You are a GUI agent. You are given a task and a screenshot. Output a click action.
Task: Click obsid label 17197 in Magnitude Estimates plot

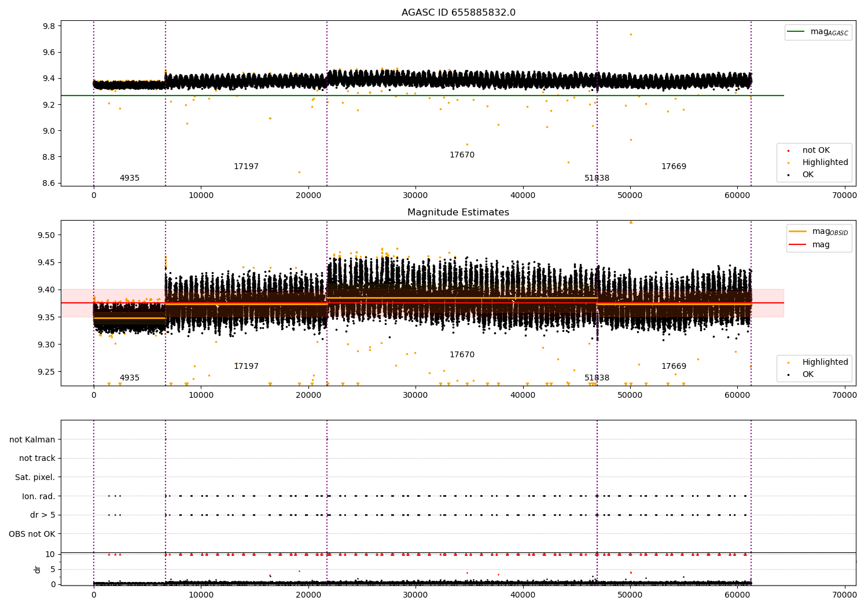(246, 367)
